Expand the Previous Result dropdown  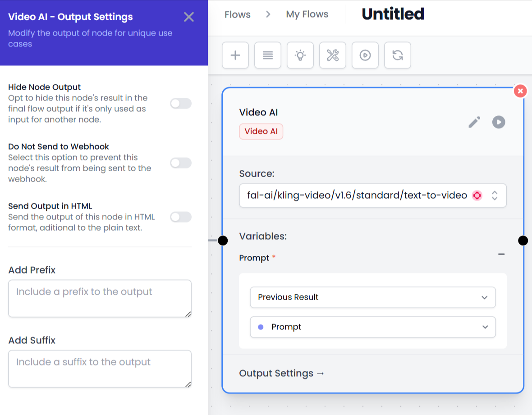point(372,297)
